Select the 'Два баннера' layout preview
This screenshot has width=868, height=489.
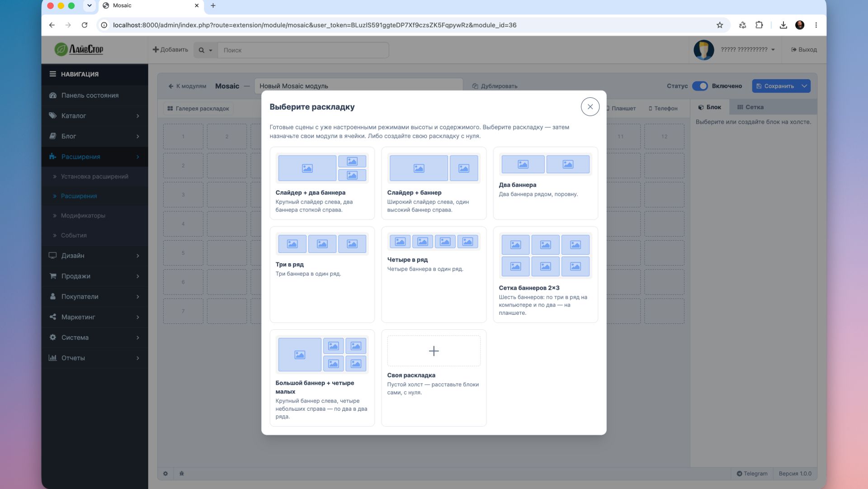(545, 164)
